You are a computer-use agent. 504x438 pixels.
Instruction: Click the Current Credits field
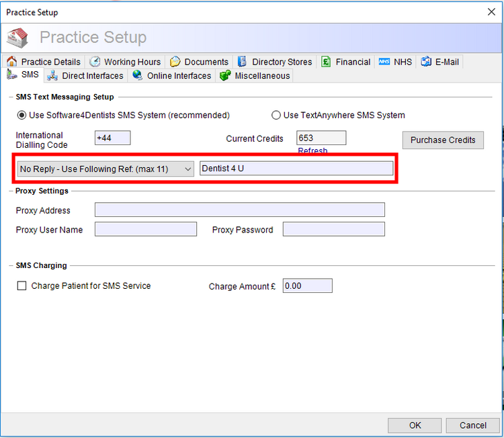pyautogui.click(x=321, y=138)
